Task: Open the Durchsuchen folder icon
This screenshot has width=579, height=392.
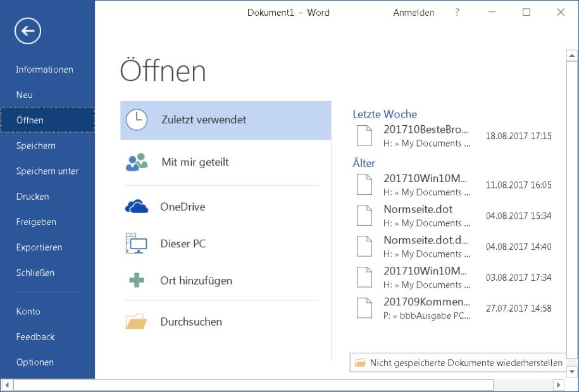Action: click(x=136, y=322)
